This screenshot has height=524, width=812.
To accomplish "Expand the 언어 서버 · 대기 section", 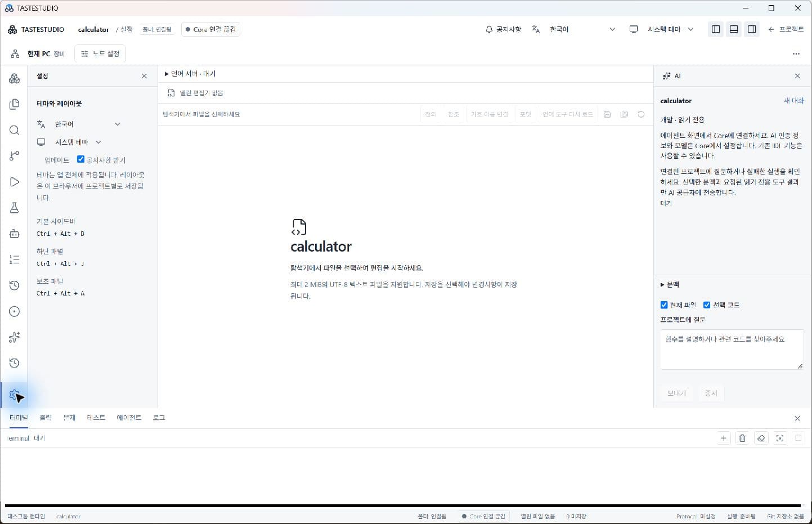I will coord(190,74).
